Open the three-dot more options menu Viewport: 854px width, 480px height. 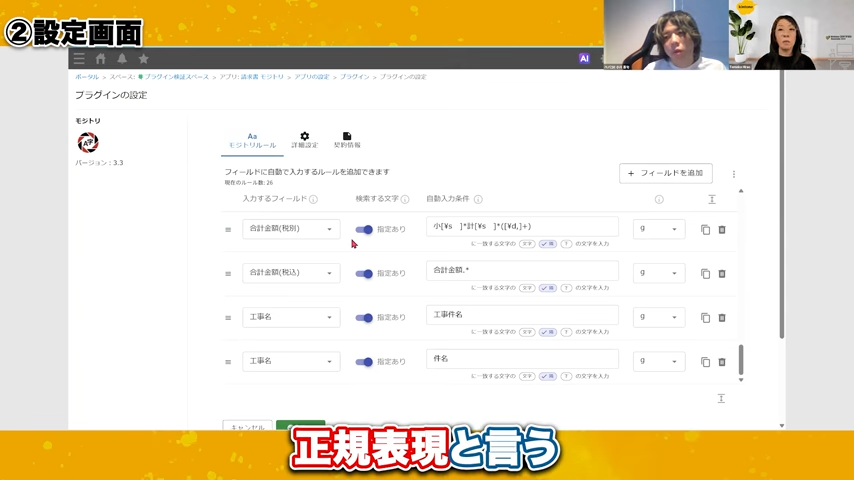pos(734,174)
